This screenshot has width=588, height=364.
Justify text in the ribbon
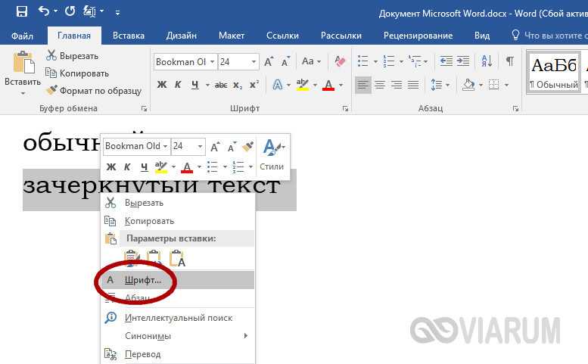pyautogui.click(x=413, y=85)
